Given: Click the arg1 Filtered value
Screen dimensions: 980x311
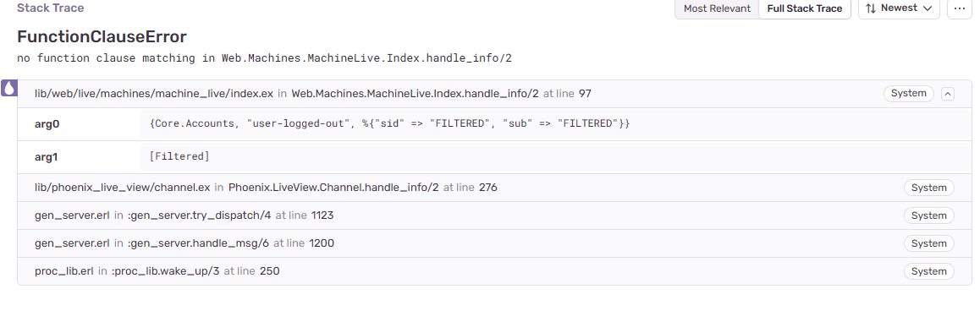Looking at the screenshot, I should tap(179, 156).
